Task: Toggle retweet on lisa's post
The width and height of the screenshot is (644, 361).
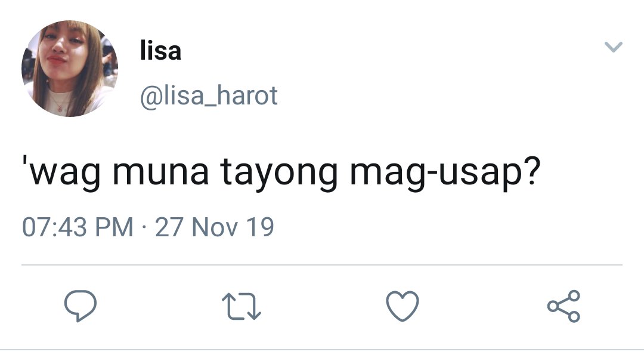Action: tap(241, 306)
